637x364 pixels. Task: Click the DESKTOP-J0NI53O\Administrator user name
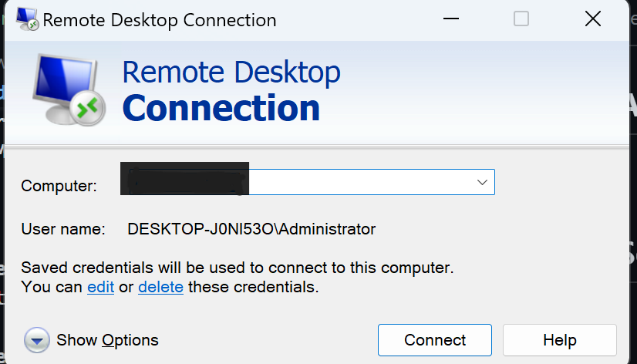[251, 229]
